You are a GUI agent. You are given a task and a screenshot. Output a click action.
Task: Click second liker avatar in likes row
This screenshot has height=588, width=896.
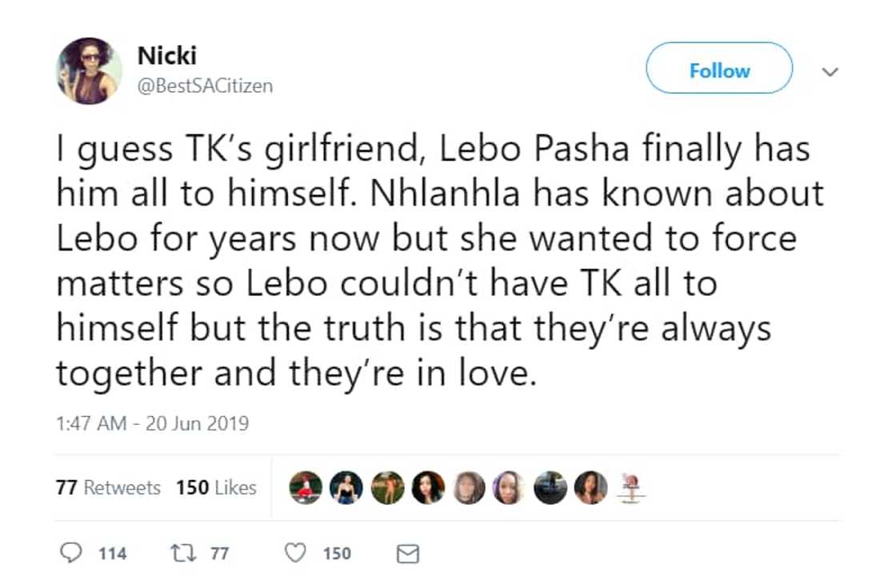tap(346, 487)
